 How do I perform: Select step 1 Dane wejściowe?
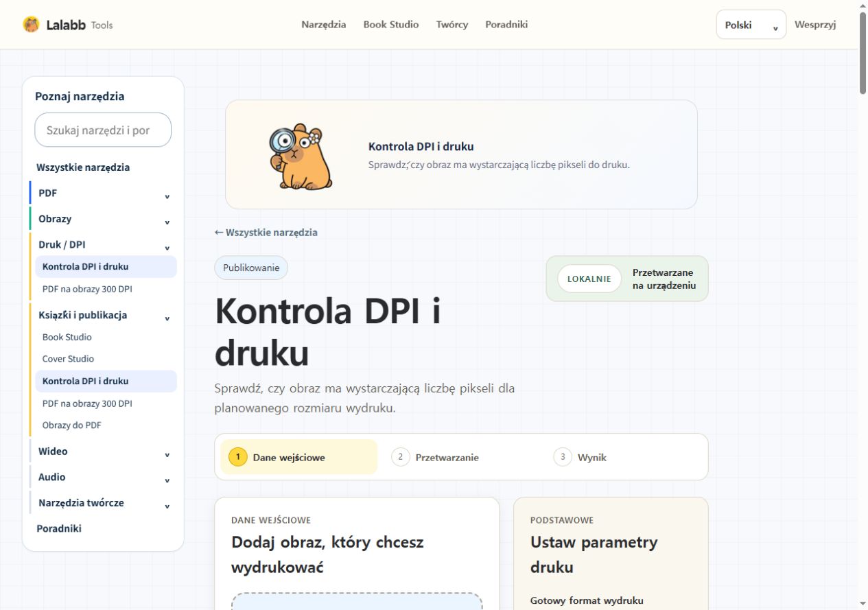(298, 457)
